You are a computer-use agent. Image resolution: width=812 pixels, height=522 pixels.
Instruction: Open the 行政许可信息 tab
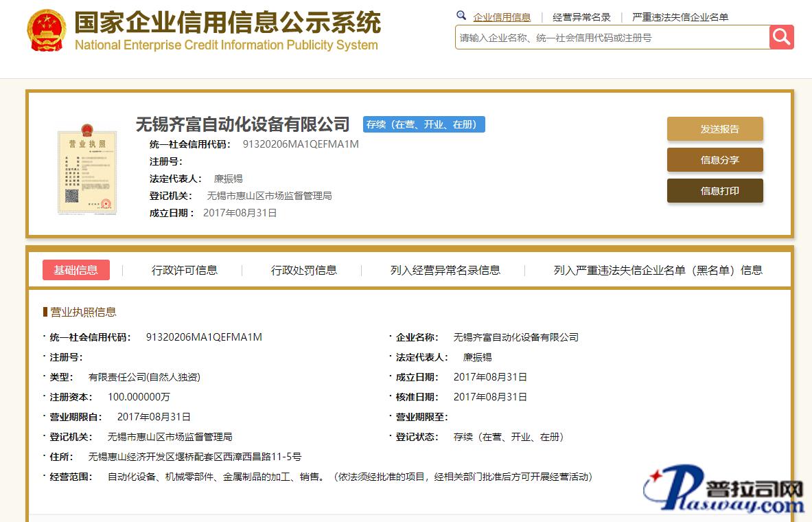pyautogui.click(x=185, y=270)
